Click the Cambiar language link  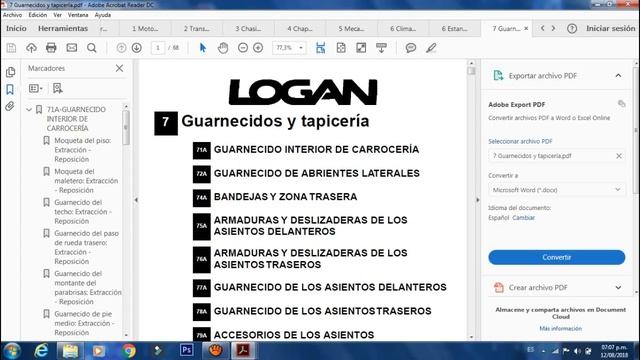pyautogui.click(x=523, y=218)
